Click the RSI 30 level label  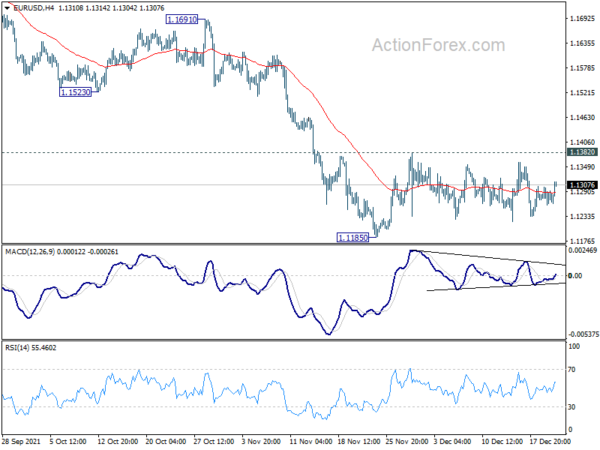tap(572, 407)
